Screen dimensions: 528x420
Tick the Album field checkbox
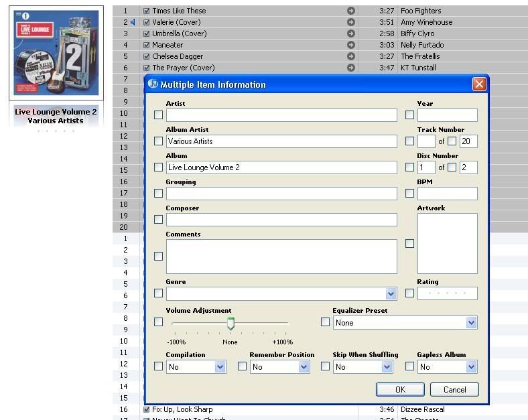pos(158,167)
